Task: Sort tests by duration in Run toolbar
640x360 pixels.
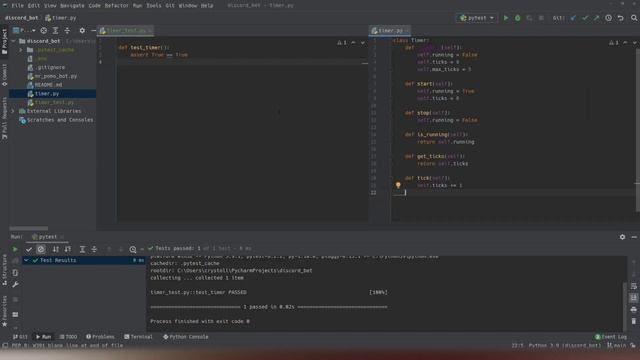Action: 68,249
